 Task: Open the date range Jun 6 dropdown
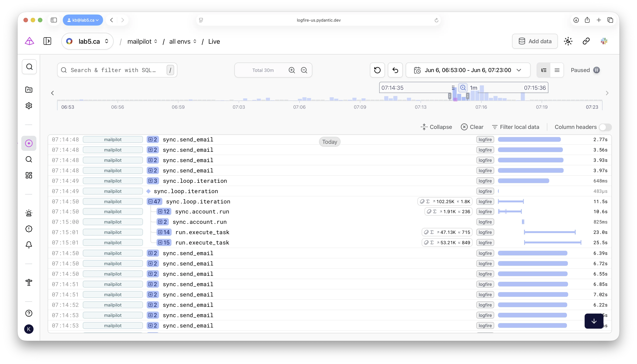[x=468, y=70]
